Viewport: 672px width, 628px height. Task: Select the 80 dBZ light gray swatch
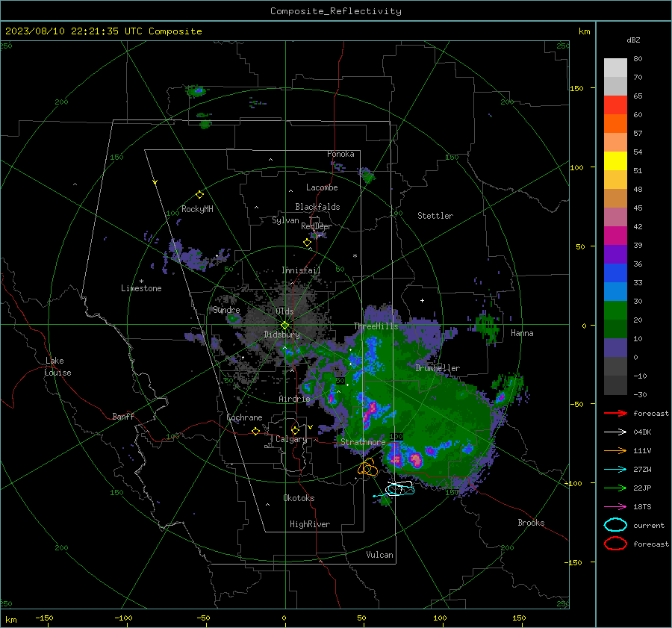[615, 67]
